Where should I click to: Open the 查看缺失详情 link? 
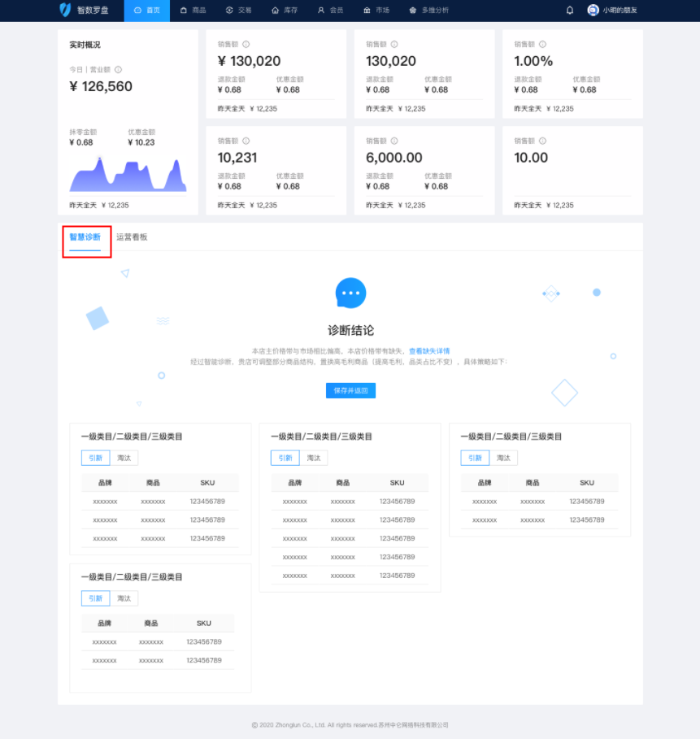(429, 351)
